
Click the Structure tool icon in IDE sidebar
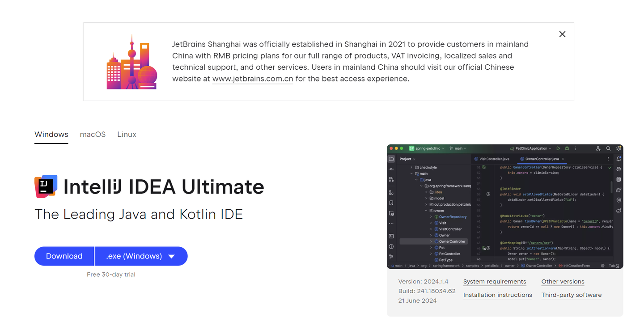point(391,193)
